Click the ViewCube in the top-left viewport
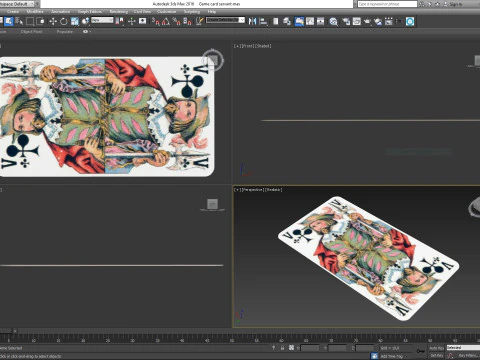480x360 pixels. point(213,60)
